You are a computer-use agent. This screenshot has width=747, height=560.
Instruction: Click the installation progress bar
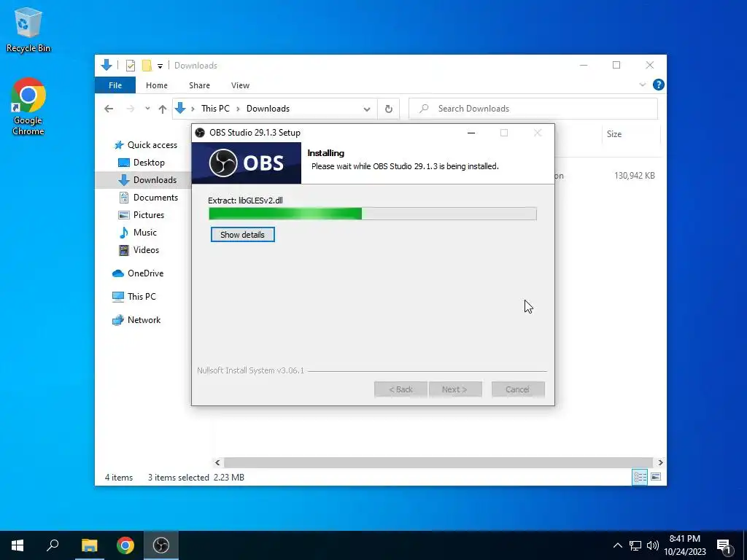tap(373, 214)
